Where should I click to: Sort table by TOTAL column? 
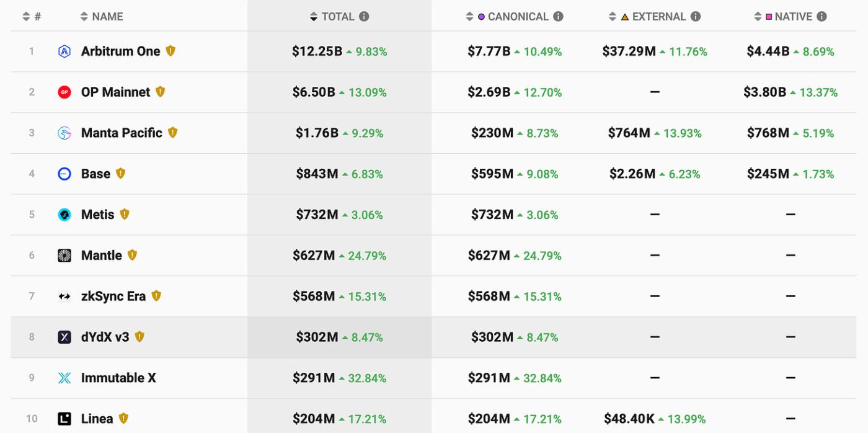point(337,17)
